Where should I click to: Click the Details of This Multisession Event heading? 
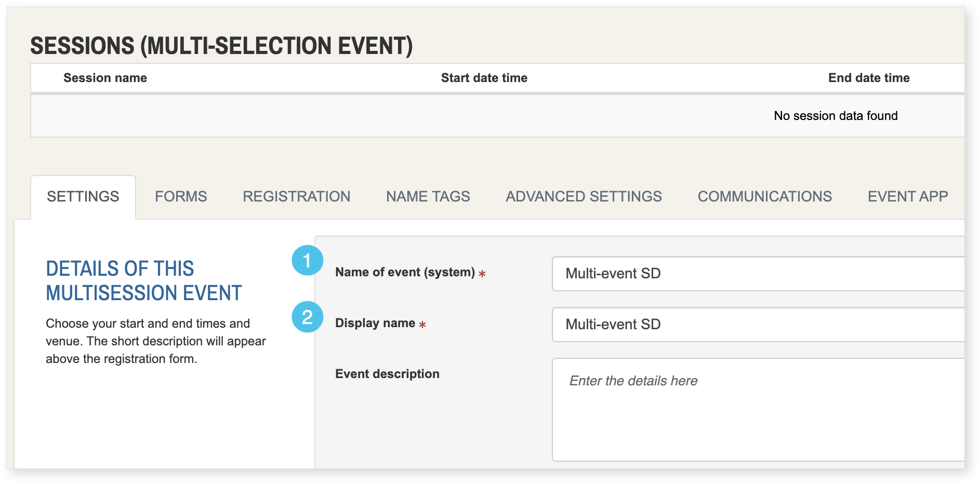point(144,281)
